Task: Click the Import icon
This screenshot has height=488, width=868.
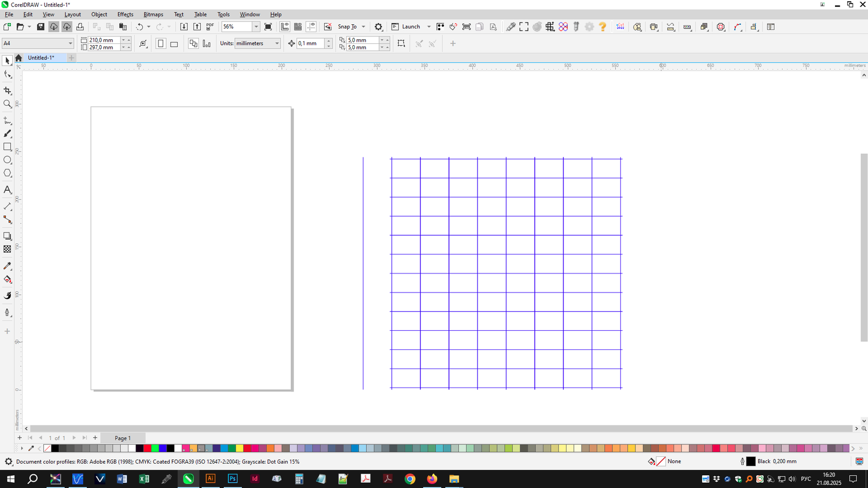Action: tap(184, 27)
